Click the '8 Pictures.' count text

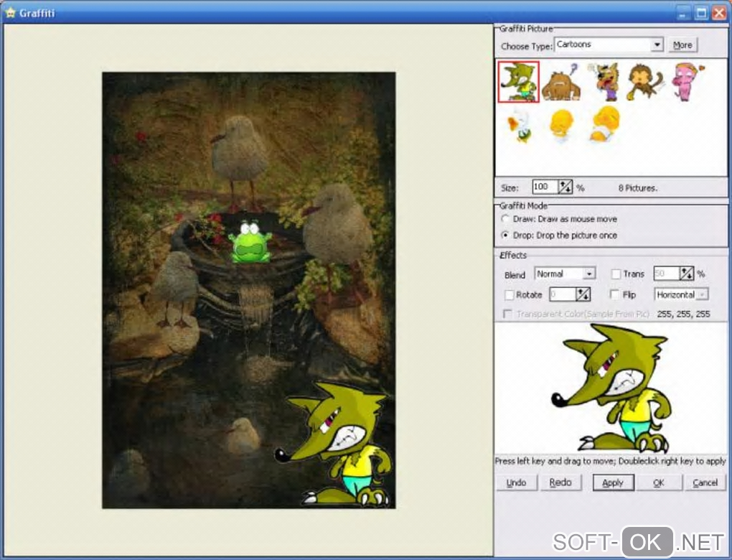638,188
